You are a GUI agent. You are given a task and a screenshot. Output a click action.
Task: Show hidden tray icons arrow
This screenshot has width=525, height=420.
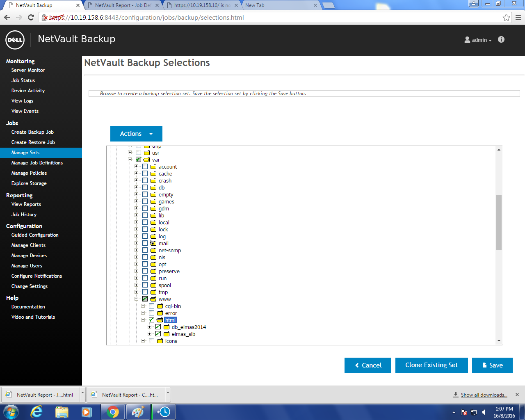tap(454, 412)
